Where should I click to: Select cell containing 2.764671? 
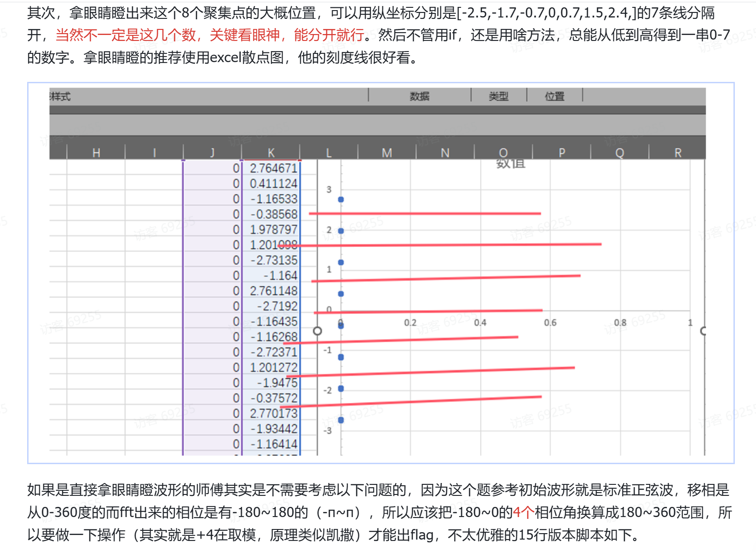273,168
